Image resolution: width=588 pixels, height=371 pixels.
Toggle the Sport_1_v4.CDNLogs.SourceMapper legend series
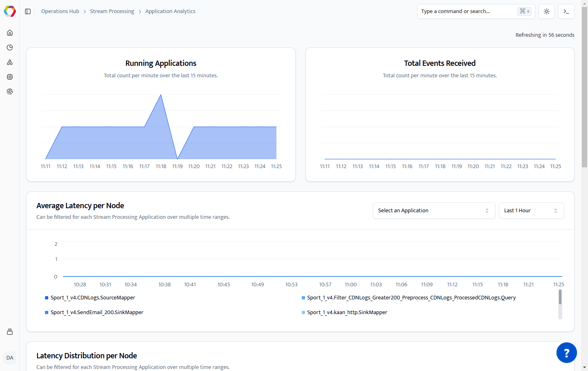[92, 298]
